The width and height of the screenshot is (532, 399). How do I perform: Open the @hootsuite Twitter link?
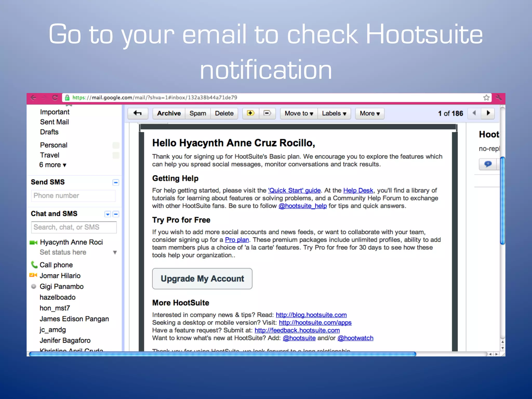[x=299, y=338]
